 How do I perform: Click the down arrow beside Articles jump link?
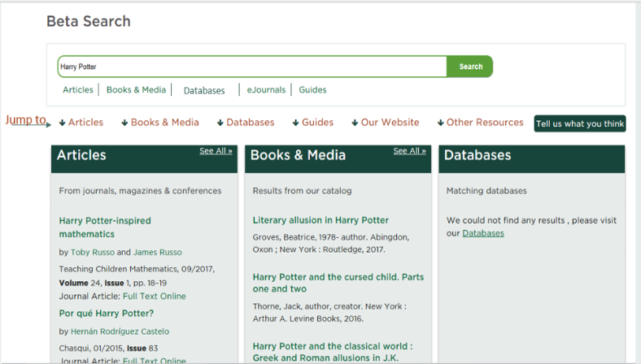click(x=62, y=123)
